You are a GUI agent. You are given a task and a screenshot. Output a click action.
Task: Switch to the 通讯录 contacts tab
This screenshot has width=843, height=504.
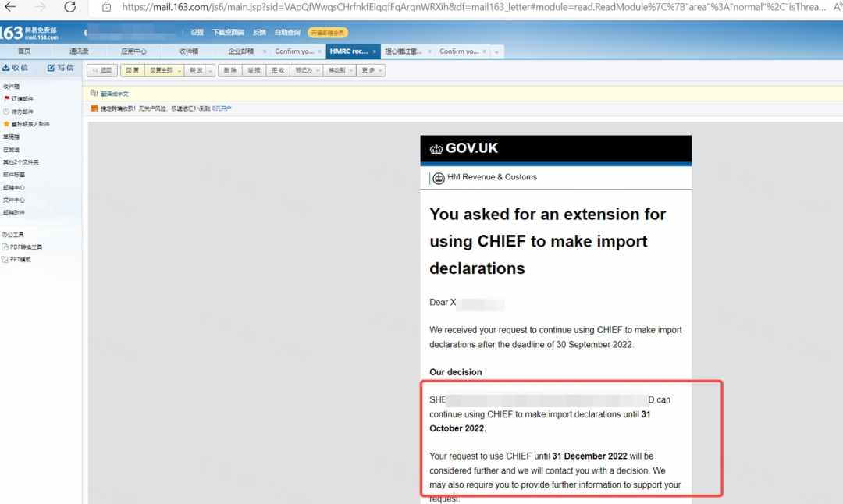click(x=79, y=51)
